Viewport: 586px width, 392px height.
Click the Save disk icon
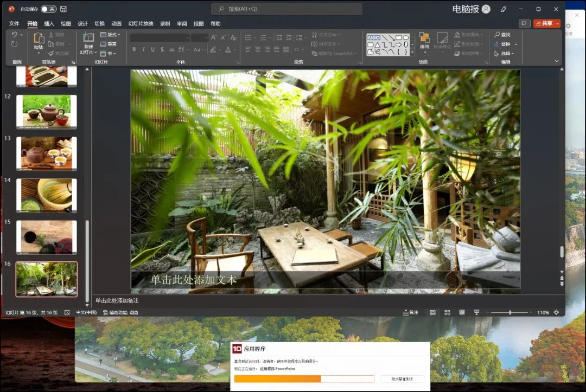63,9
